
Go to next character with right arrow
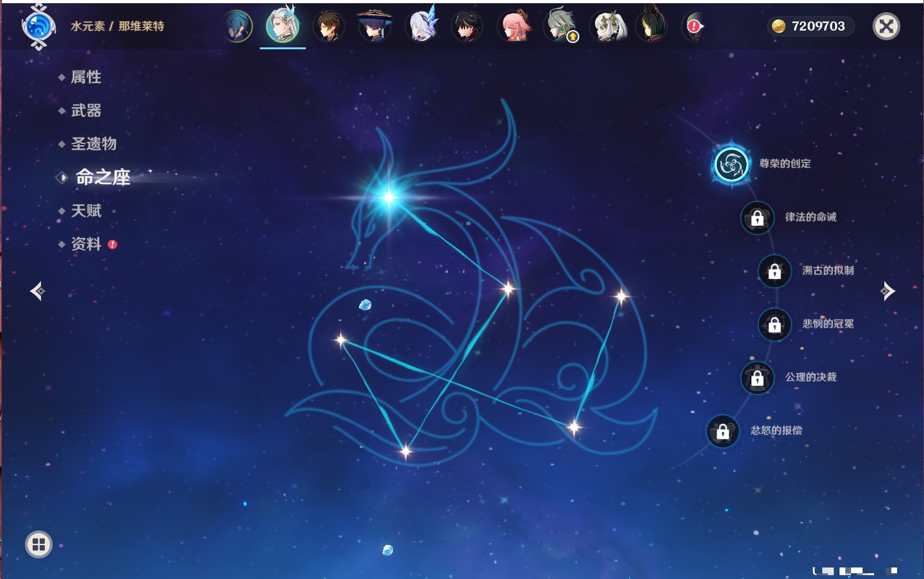click(888, 291)
